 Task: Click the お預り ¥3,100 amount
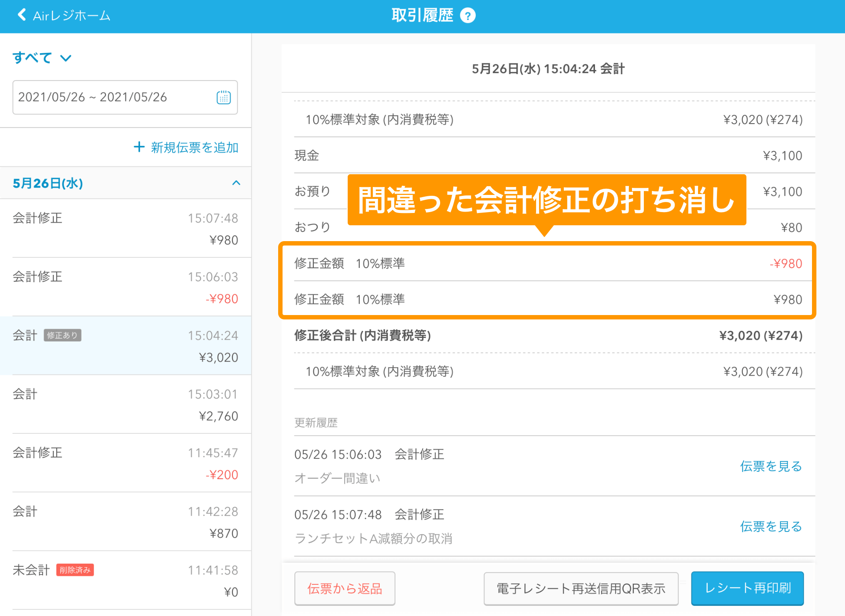(x=782, y=191)
